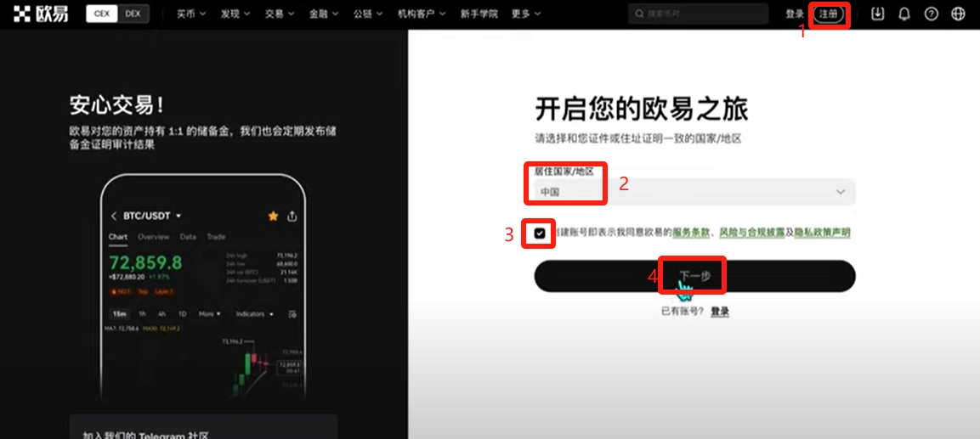Open the notifications bell icon

pos(904,14)
